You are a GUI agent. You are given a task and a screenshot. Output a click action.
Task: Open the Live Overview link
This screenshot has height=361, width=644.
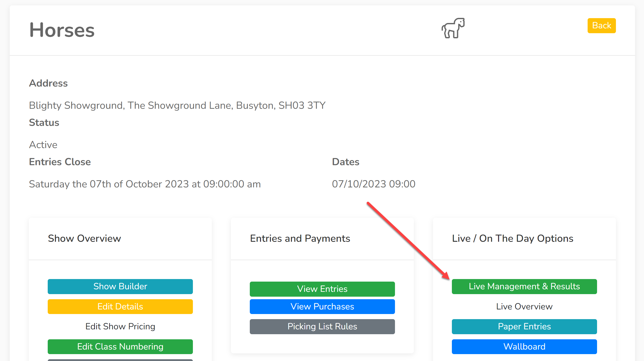524,306
